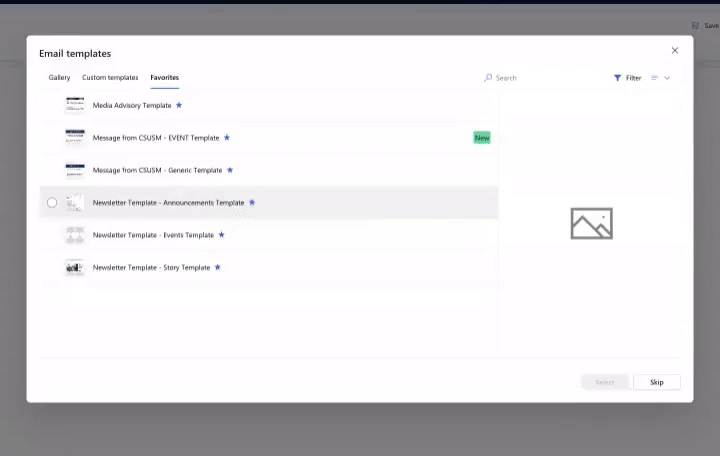
Task: Click thumbnail of Newsletter Template - Story Template
Action: (x=75, y=267)
